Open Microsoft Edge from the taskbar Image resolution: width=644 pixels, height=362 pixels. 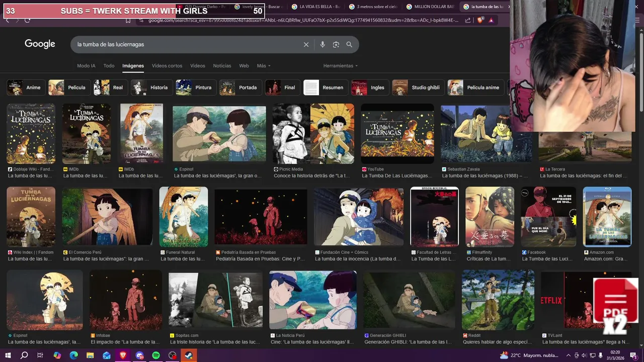pos(74,355)
